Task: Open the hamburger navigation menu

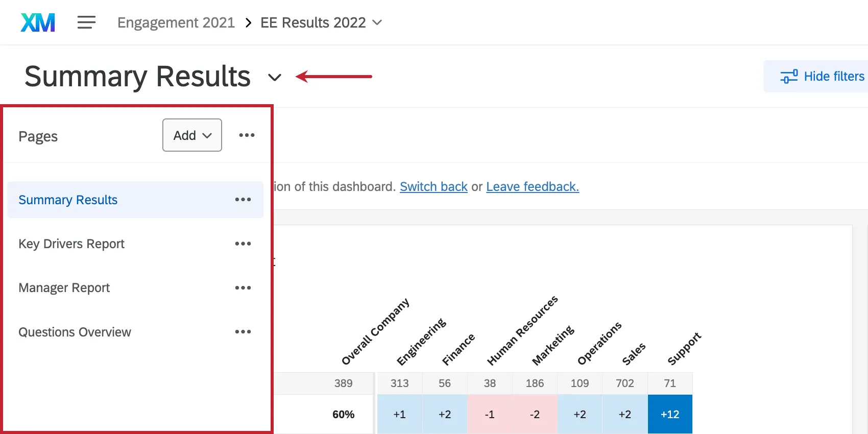Action: pos(86,22)
